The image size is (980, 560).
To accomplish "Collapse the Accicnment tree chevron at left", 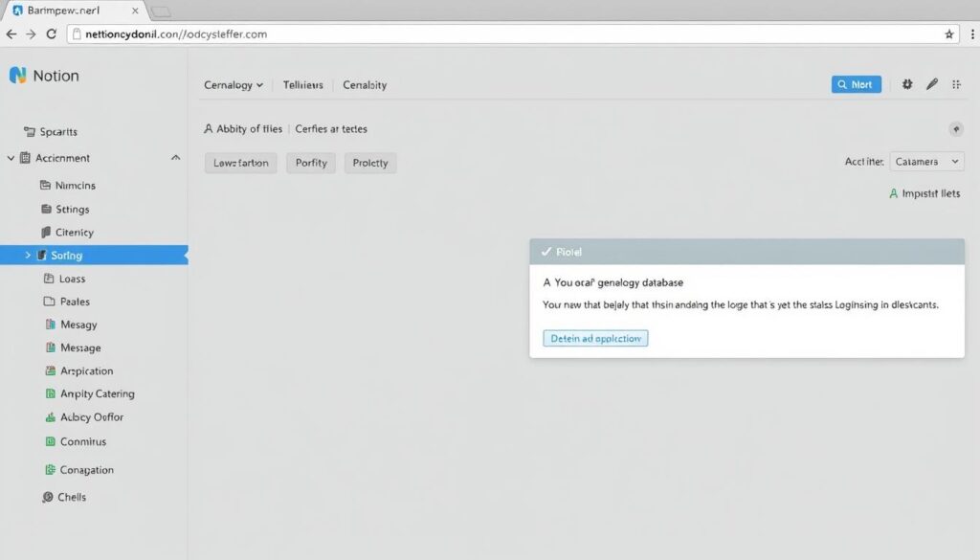I will 11,158.
